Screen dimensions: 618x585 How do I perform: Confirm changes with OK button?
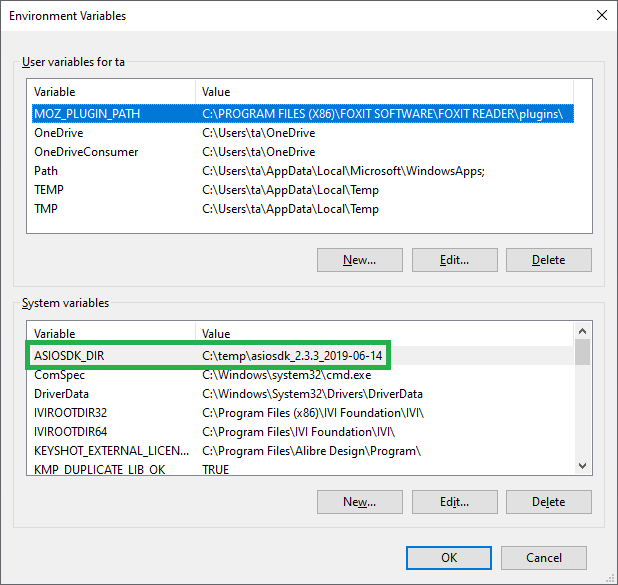point(449,557)
